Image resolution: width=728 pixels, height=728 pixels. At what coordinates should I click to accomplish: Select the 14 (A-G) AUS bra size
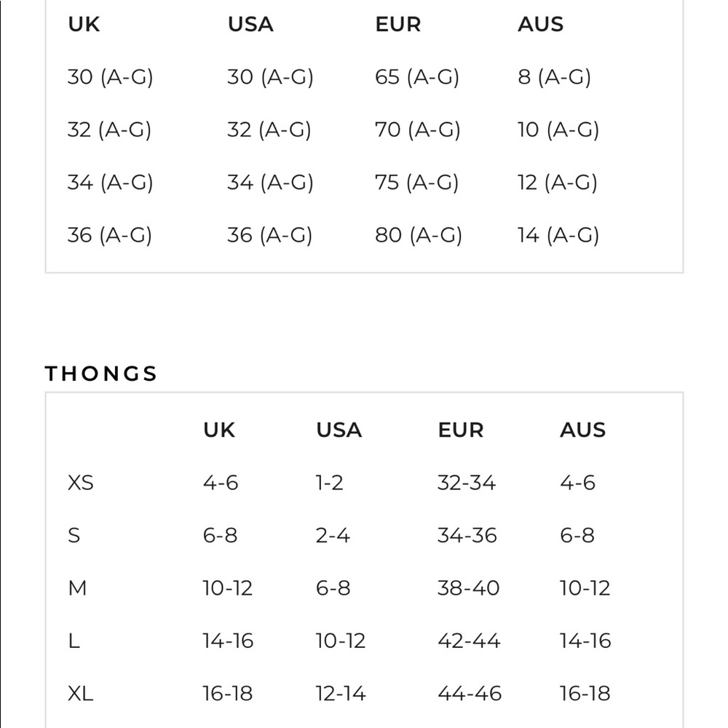(x=558, y=235)
